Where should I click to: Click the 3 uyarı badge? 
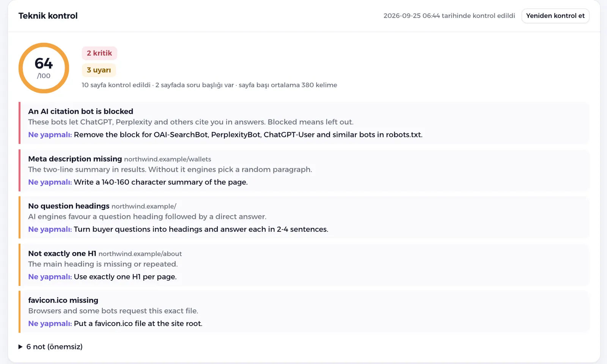tap(99, 70)
